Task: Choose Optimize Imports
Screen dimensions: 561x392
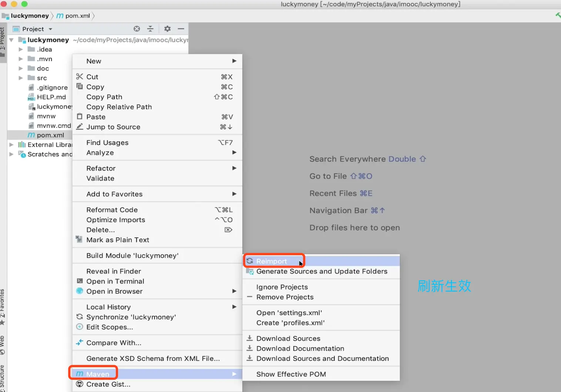Action: [157, 220]
